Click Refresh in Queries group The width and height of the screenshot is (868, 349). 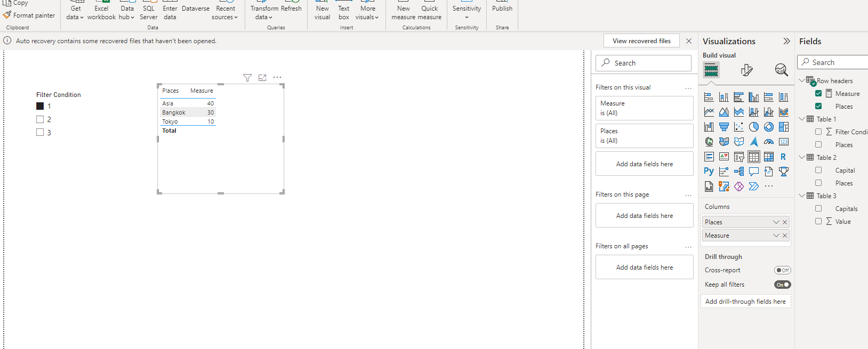tap(291, 9)
